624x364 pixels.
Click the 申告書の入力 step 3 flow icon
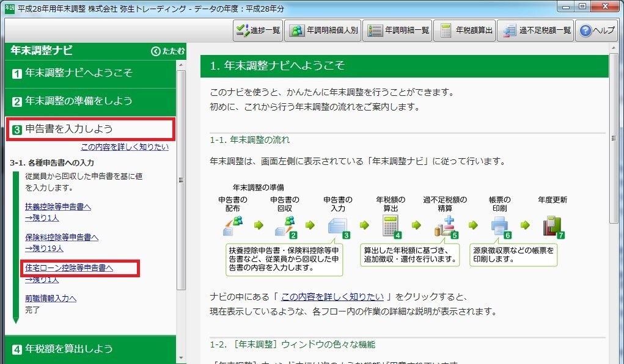tap(339, 226)
